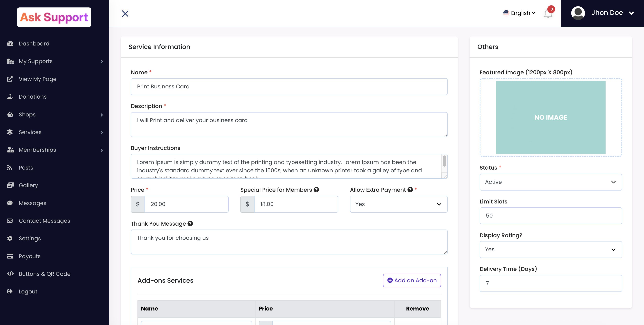Click the NO IMAGE featured image placeholder
Image resolution: width=644 pixels, height=325 pixels.
tap(550, 117)
